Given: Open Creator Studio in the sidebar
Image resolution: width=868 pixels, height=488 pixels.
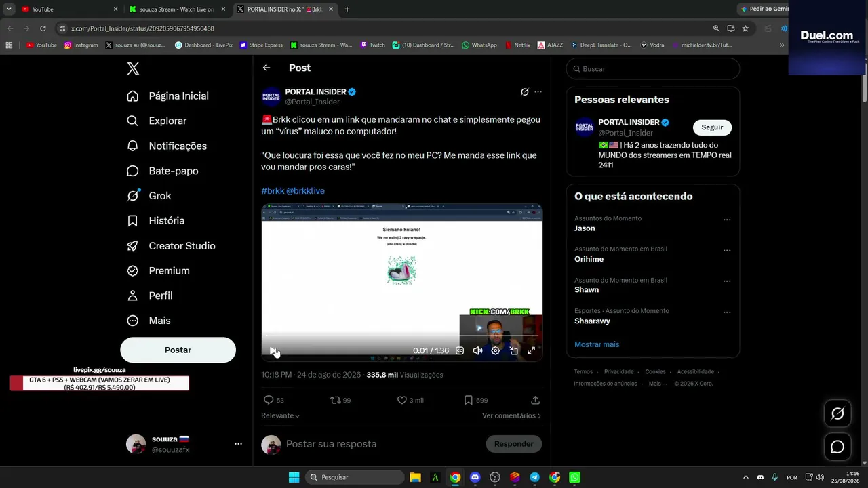Looking at the screenshot, I should tap(171, 246).
